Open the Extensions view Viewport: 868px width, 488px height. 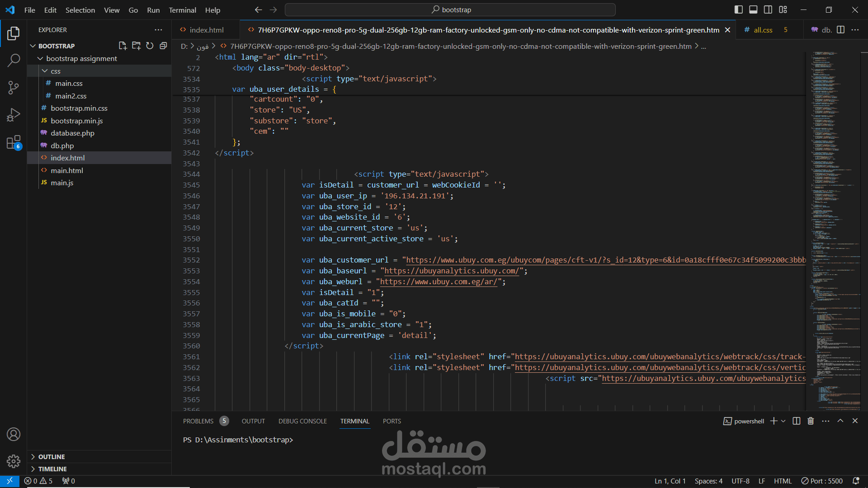click(14, 142)
